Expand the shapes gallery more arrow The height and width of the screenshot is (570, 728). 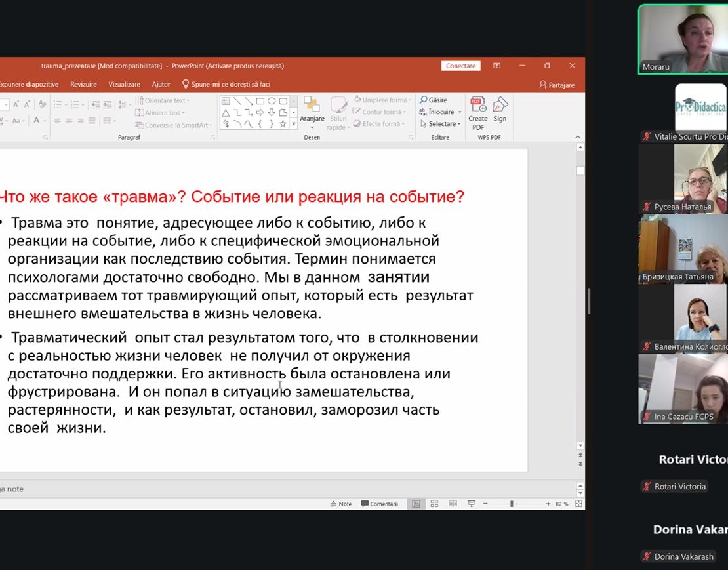coord(293,124)
